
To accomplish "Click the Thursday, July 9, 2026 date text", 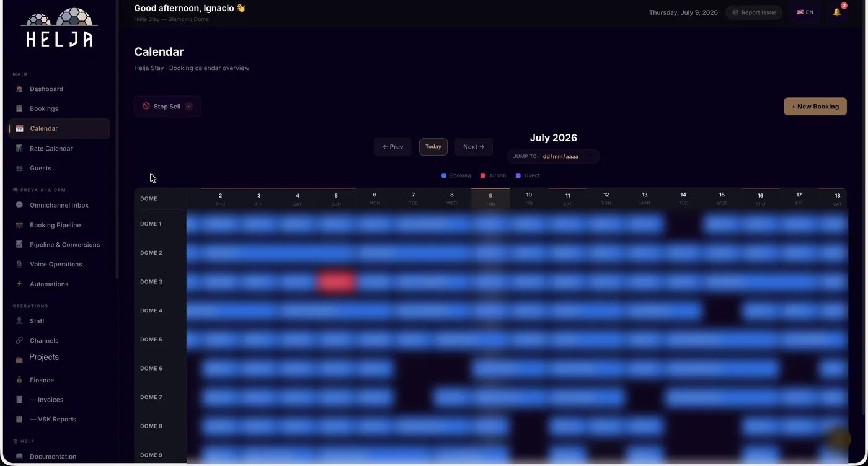I will [x=683, y=12].
